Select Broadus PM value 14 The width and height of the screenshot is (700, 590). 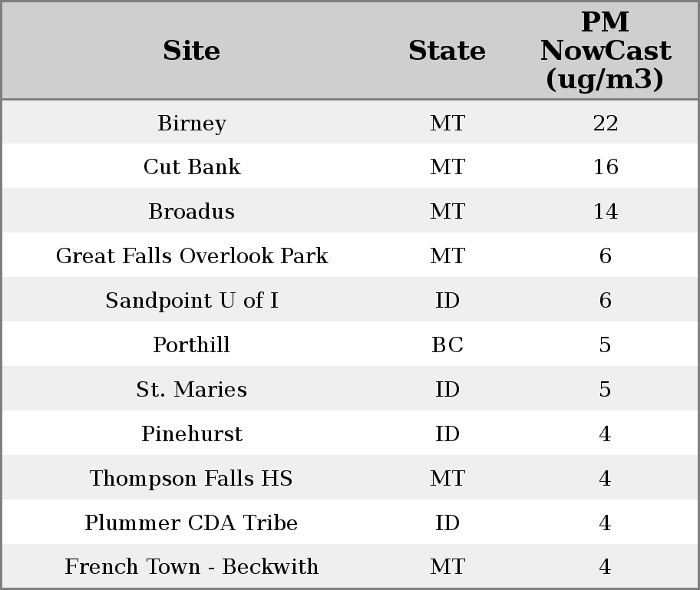[x=605, y=212]
